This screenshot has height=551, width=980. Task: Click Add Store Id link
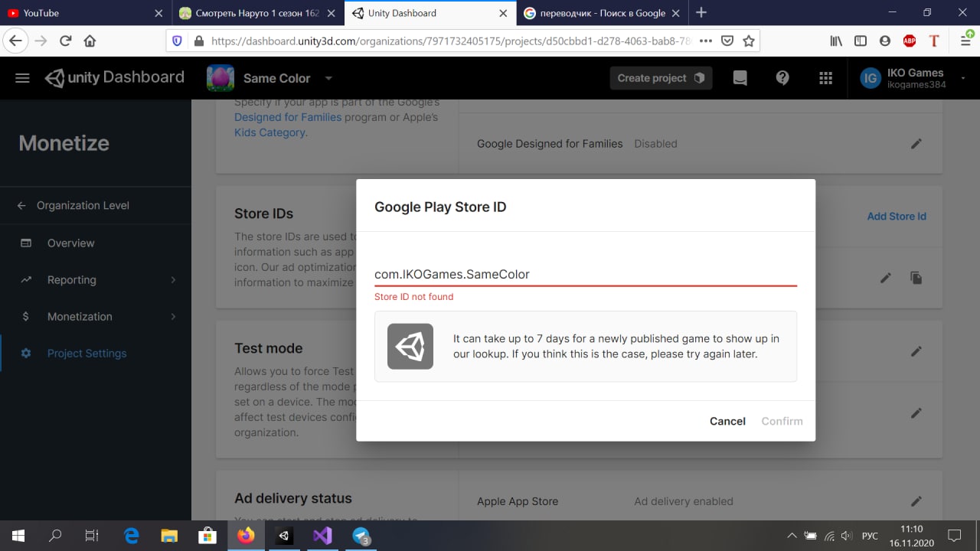coord(897,216)
